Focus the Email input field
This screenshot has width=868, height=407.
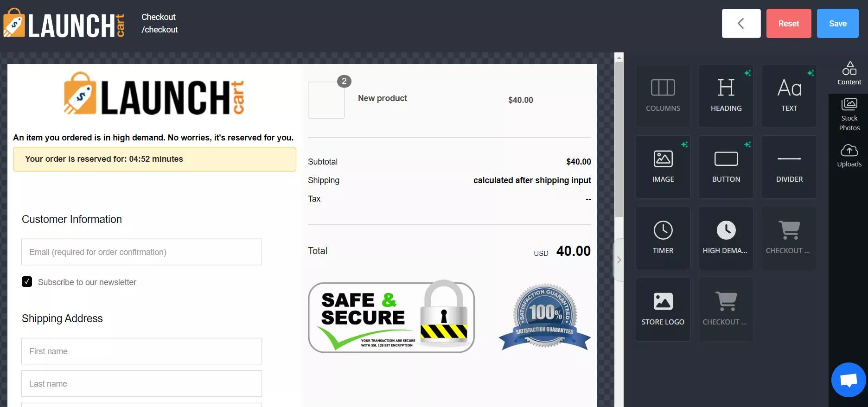(x=141, y=252)
